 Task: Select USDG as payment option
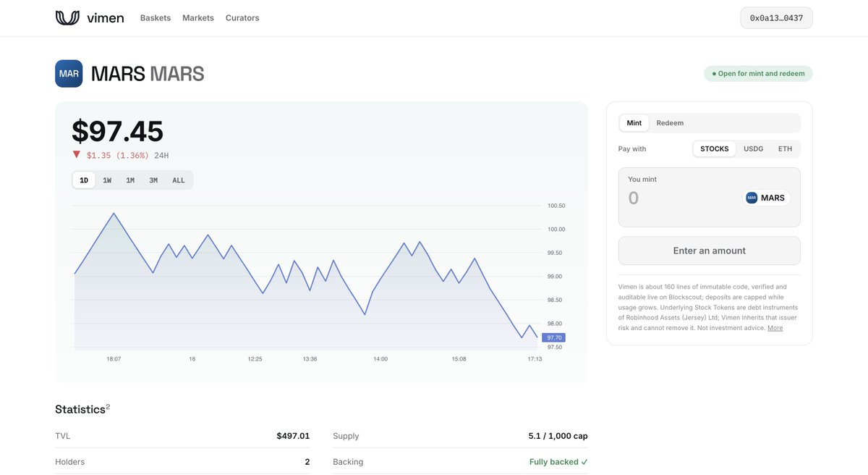coord(754,149)
